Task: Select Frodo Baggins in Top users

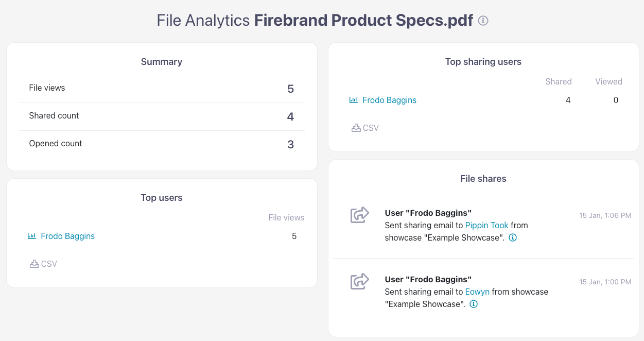Action: 67,236
